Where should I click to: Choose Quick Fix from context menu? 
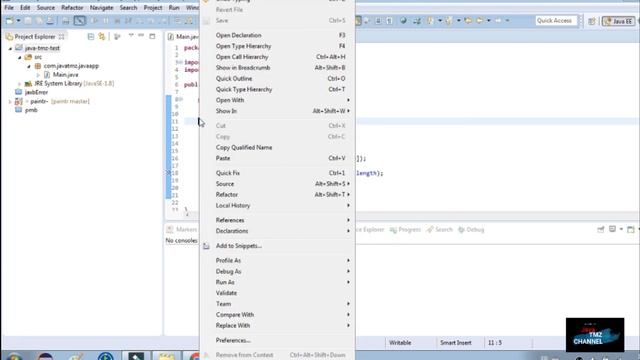click(278, 173)
